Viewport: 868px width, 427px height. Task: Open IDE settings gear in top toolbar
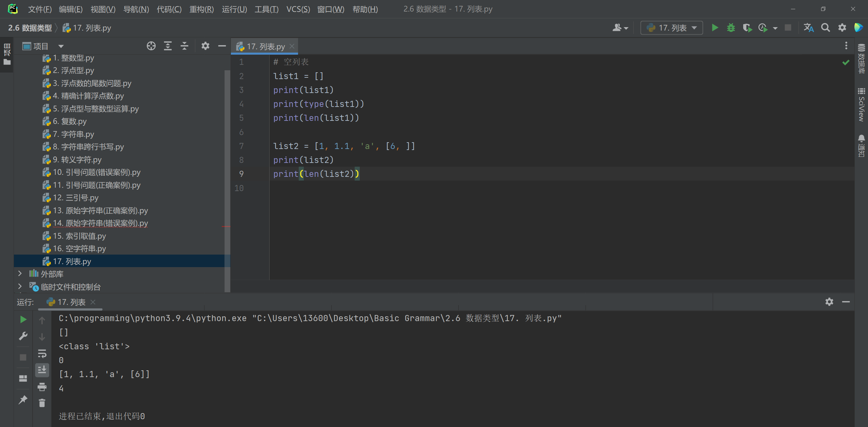coord(842,27)
